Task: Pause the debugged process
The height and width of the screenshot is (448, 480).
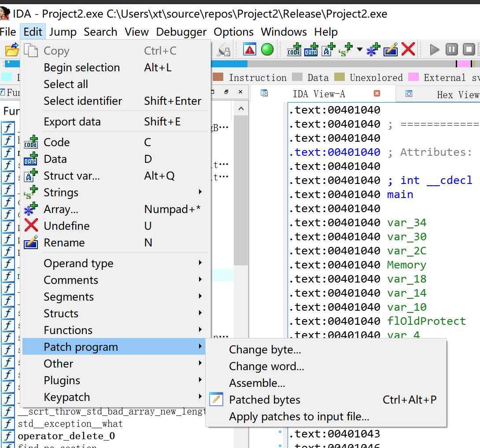Action: point(452,50)
